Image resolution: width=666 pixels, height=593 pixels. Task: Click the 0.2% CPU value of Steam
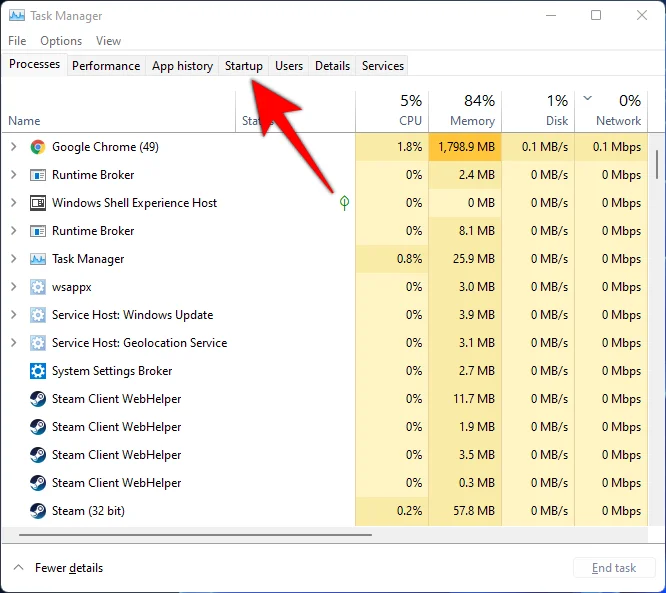pyautogui.click(x=409, y=511)
